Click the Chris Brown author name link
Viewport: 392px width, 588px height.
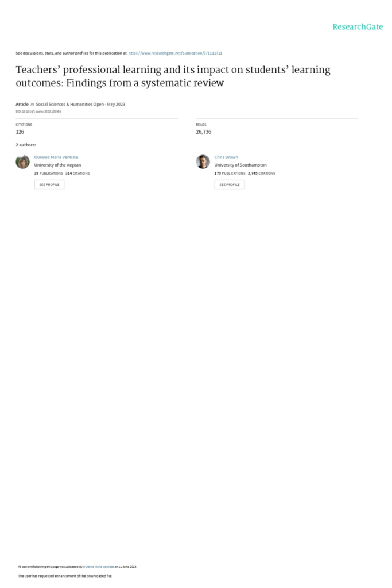[x=226, y=157]
